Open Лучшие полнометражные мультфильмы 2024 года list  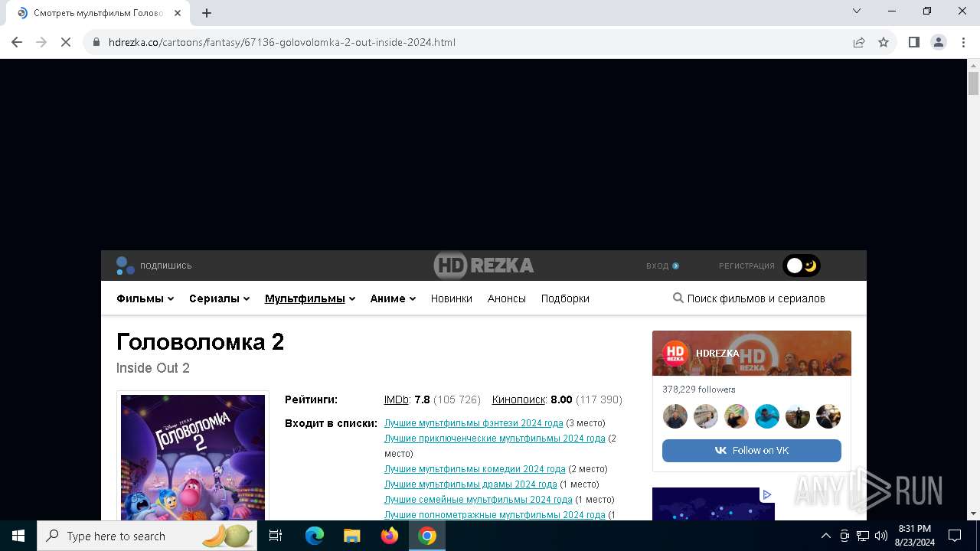(x=495, y=514)
